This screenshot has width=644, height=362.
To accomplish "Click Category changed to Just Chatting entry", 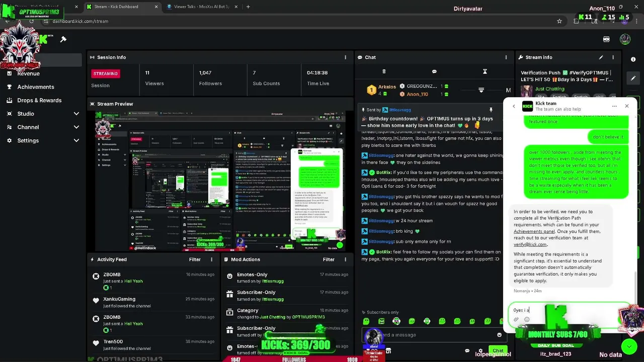I will pyautogui.click(x=287, y=314).
